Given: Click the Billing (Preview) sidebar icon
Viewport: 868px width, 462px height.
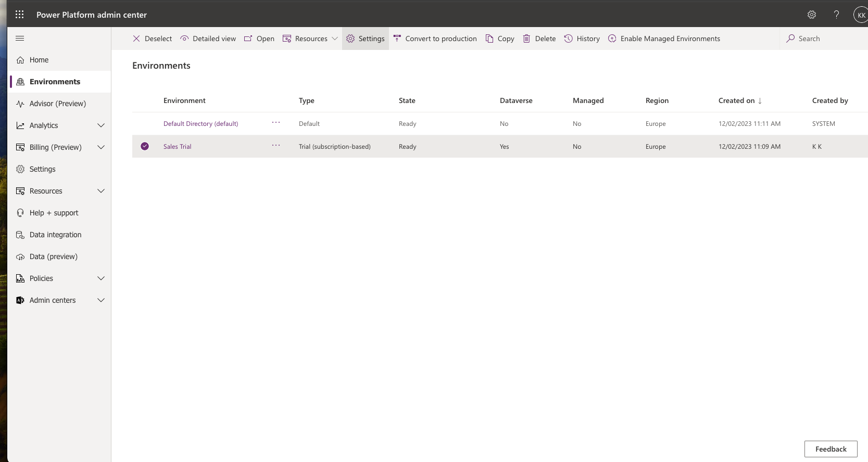Looking at the screenshot, I should click(x=20, y=147).
